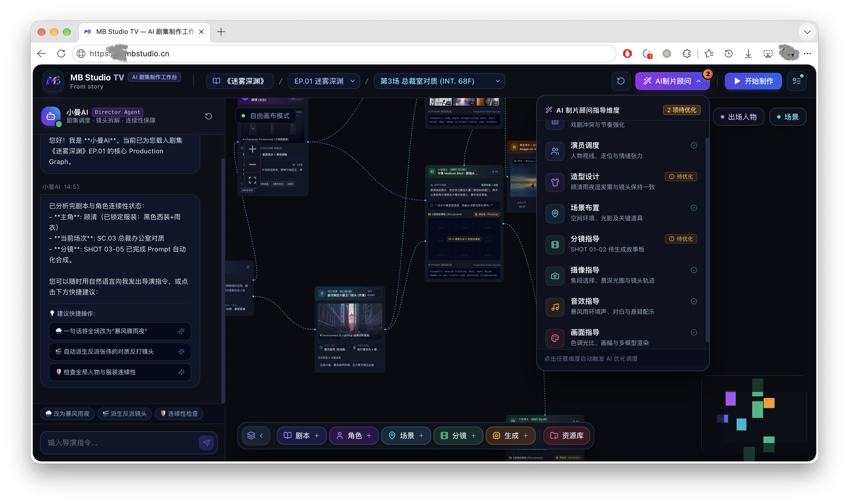Click the 场景布置 location pin icon
The height and width of the screenshot is (504, 849).
pyautogui.click(x=555, y=213)
